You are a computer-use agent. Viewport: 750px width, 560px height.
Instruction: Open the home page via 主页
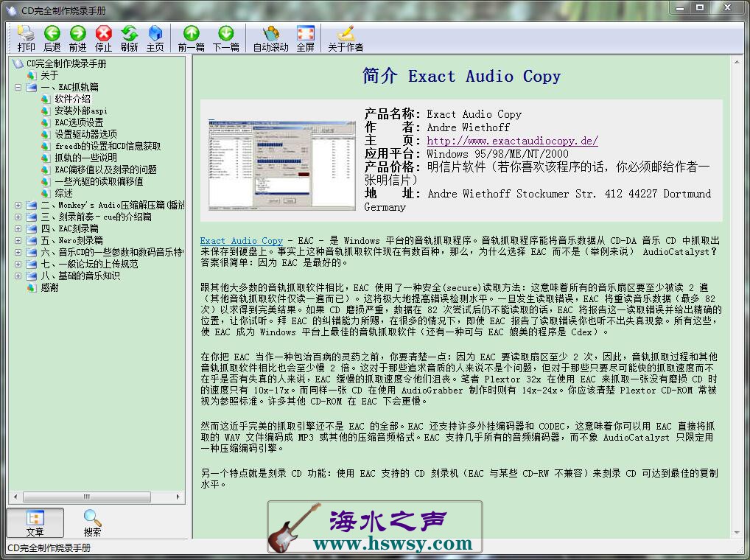tap(155, 38)
